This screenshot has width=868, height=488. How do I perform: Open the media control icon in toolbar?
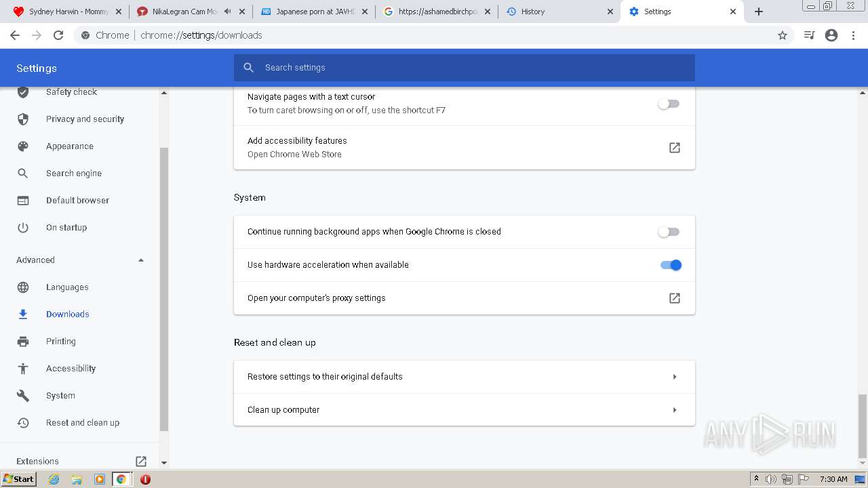[x=809, y=35]
